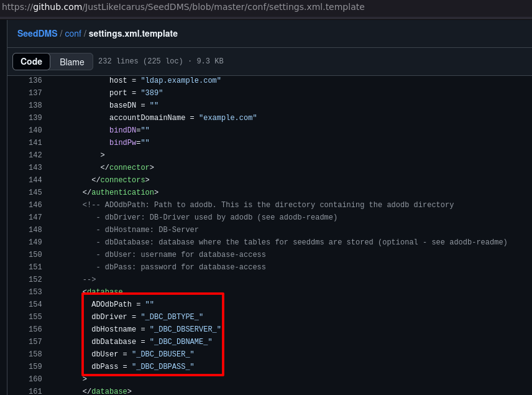Navigate to the conf folder breadcrumb
This screenshot has width=532, height=395.
pos(73,34)
